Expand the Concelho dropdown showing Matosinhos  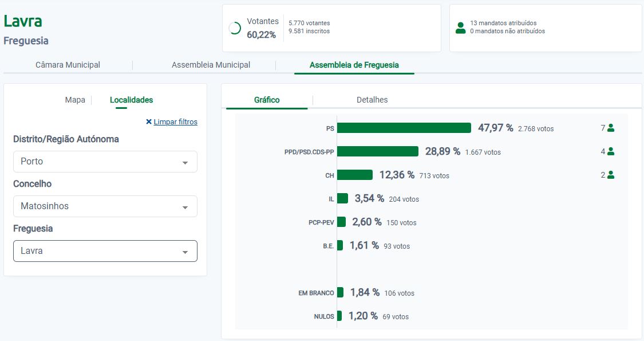(x=105, y=206)
